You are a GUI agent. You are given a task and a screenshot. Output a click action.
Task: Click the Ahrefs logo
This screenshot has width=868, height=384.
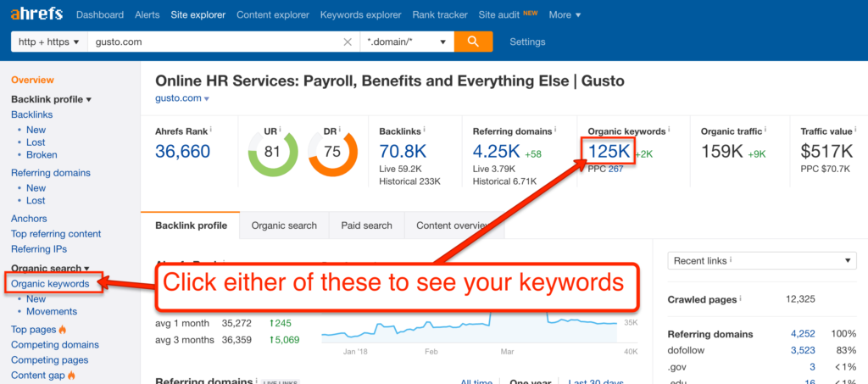[x=36, y=14]
